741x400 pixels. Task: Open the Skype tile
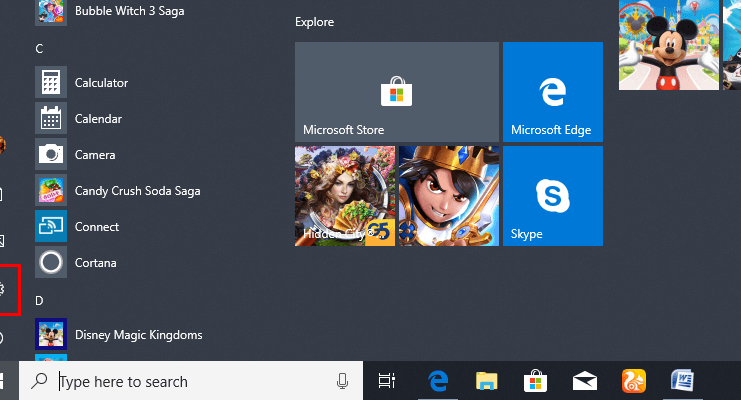coord(552,196)
